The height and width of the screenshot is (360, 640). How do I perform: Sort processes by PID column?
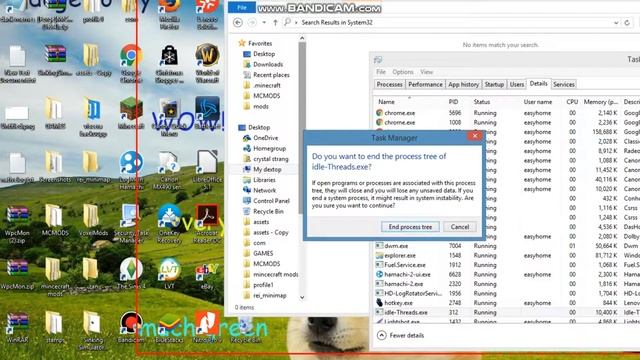click(x=453, y=102)
